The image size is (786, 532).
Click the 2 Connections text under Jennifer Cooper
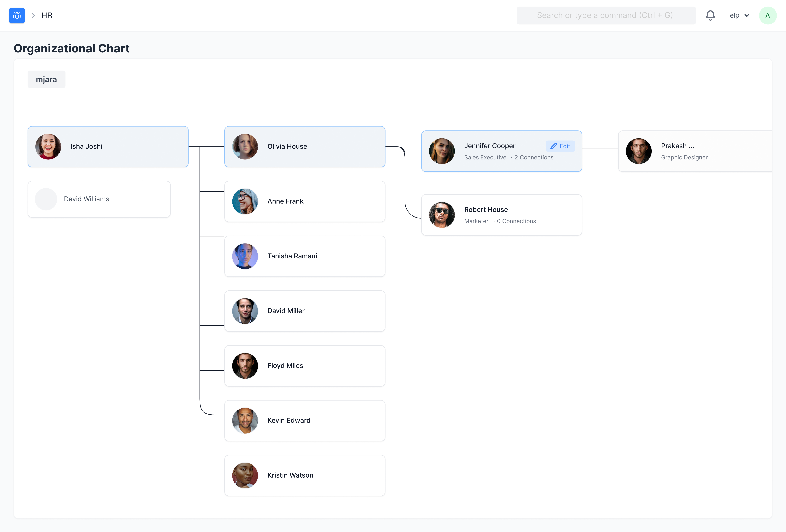tap(534, 157)
